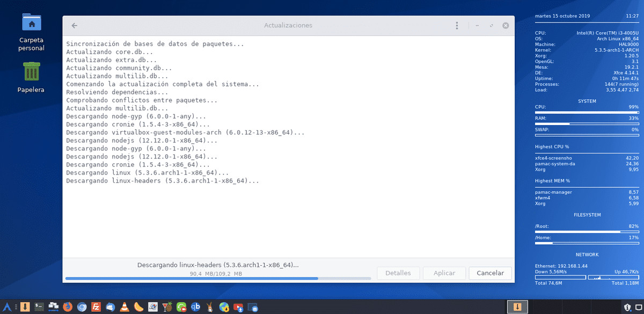Click the CPU usage bar in system monitor
Screen dimensions: 644x314
coord(587,113)
